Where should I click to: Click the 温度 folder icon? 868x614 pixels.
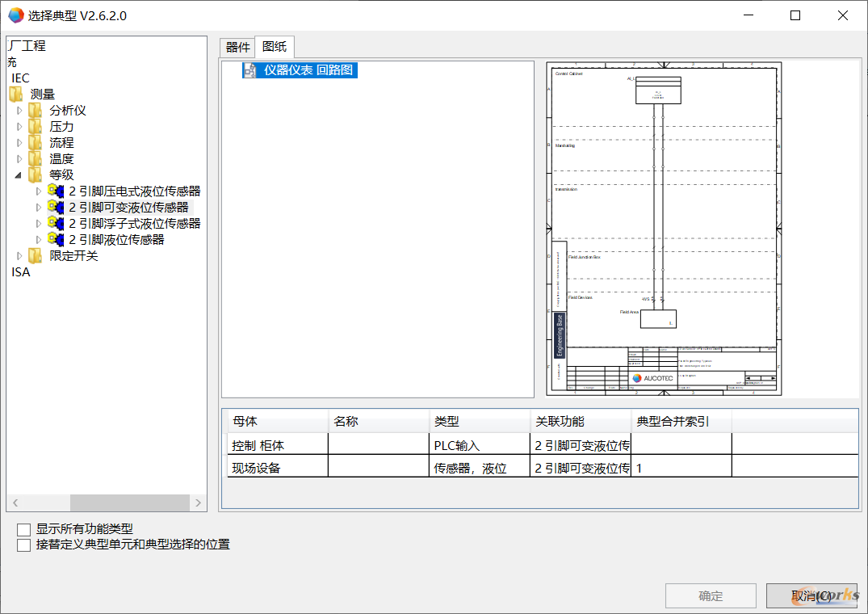(x=36, y=159)
